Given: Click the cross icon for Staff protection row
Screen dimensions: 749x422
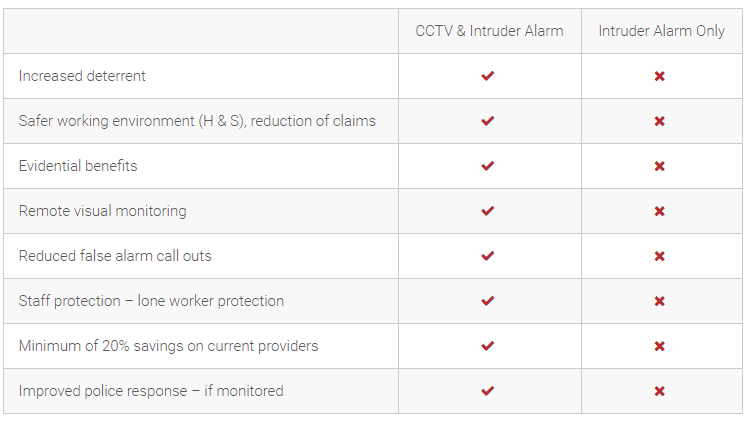Looking at the screenshot, I should click(660, 301).
